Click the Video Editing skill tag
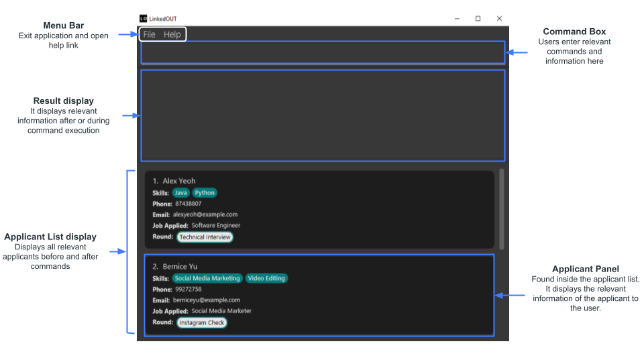The width and height of the screenshot is (644, 362). (266, 278)
